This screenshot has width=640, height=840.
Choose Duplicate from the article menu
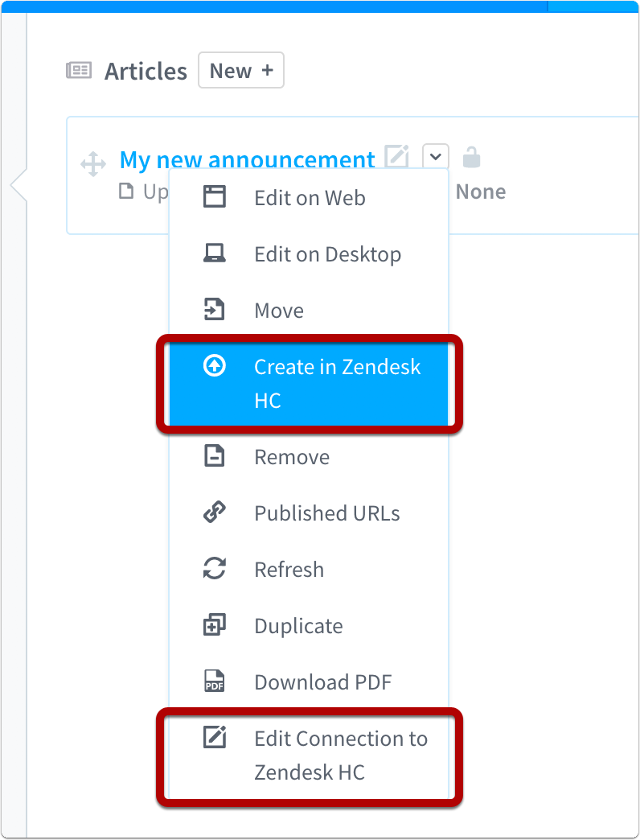pos(309,626)
